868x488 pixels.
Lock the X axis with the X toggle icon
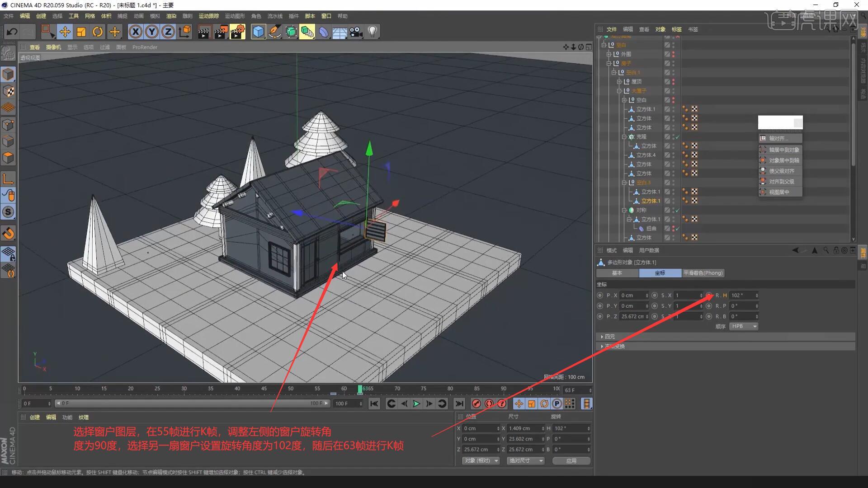pyautogui.click(x=136, y=32)
